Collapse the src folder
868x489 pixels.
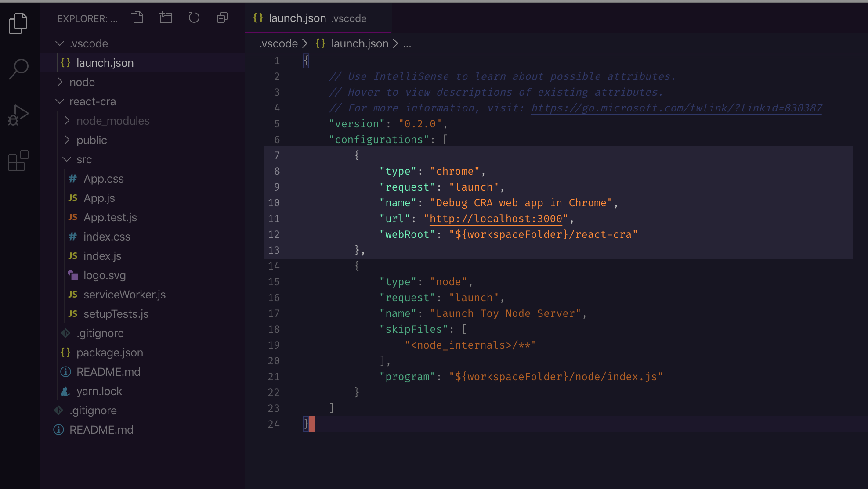[84, 159]
